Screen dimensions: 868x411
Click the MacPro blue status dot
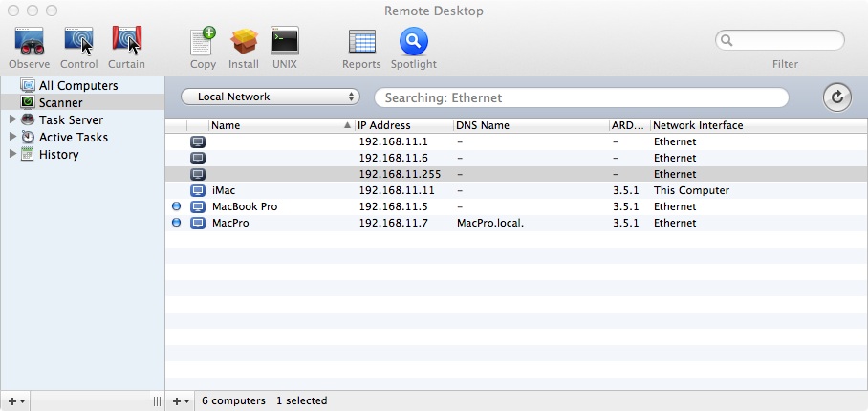(177, 223)
